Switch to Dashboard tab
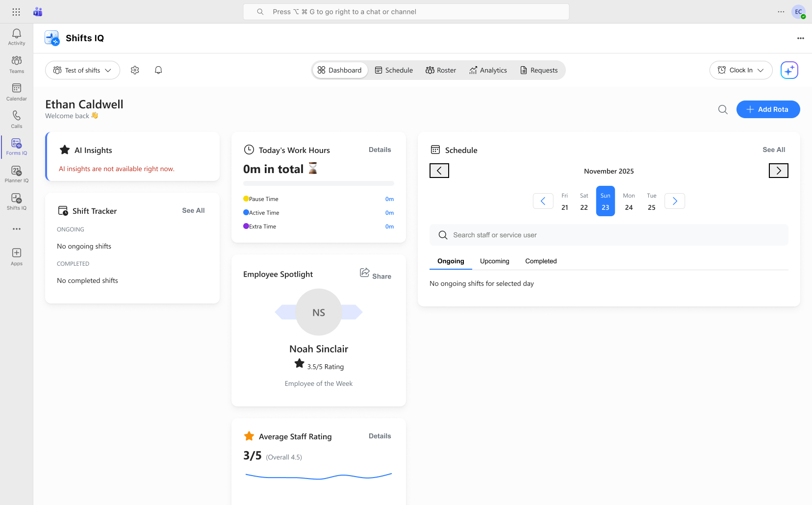Viewport: 812px width, 505px height. pos(340,70)
